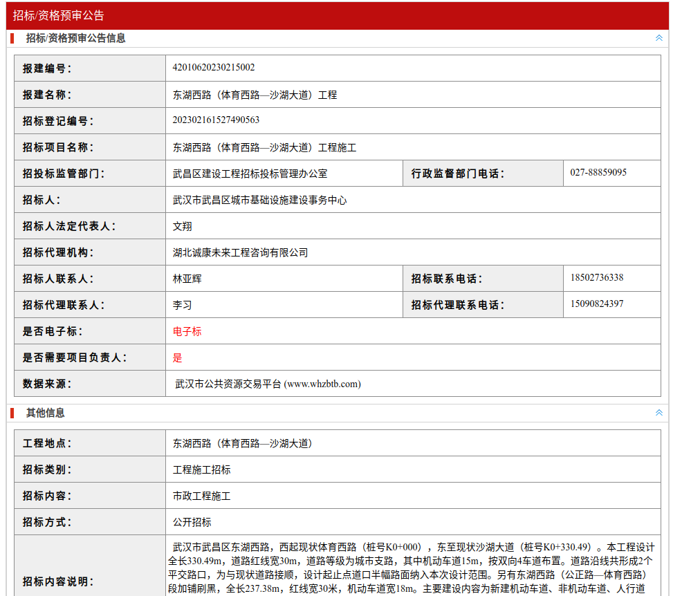Click the 招标人 label cell
700x596 pixels.
pos(90,200)
